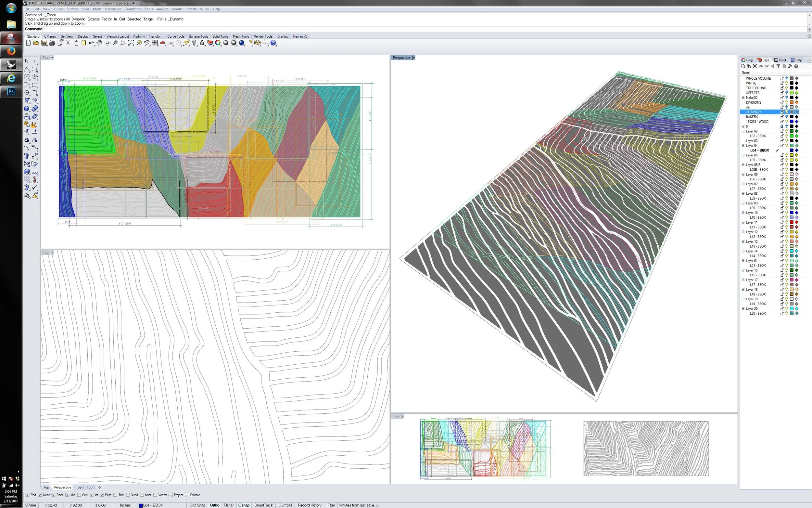Screen dimensions: 812x508
Task: Collapse the Layer 02 tree node
Action: pyautogui.click(x=743, y=131)
